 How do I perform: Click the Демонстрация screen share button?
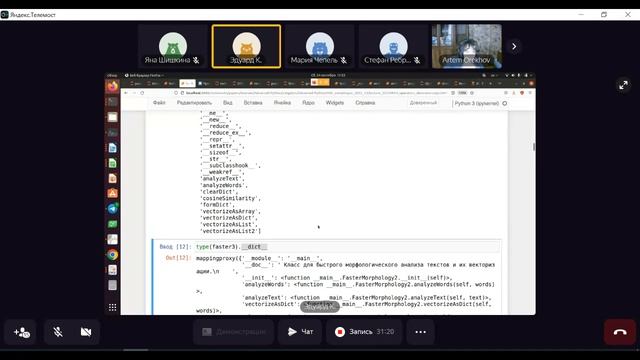pos(233,332)
